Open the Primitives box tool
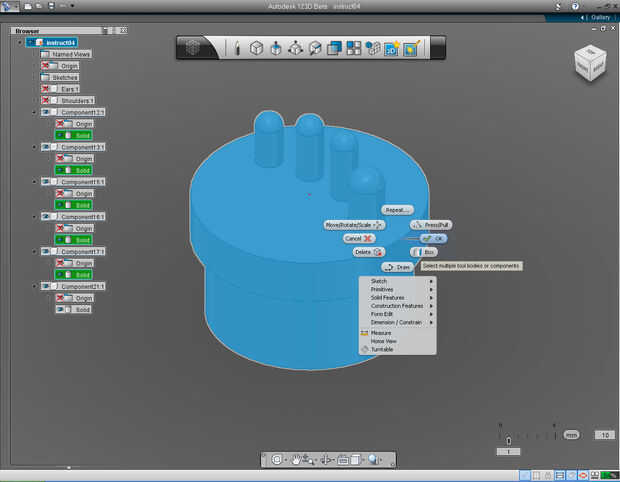620x482 pixels. coord(257,48)
